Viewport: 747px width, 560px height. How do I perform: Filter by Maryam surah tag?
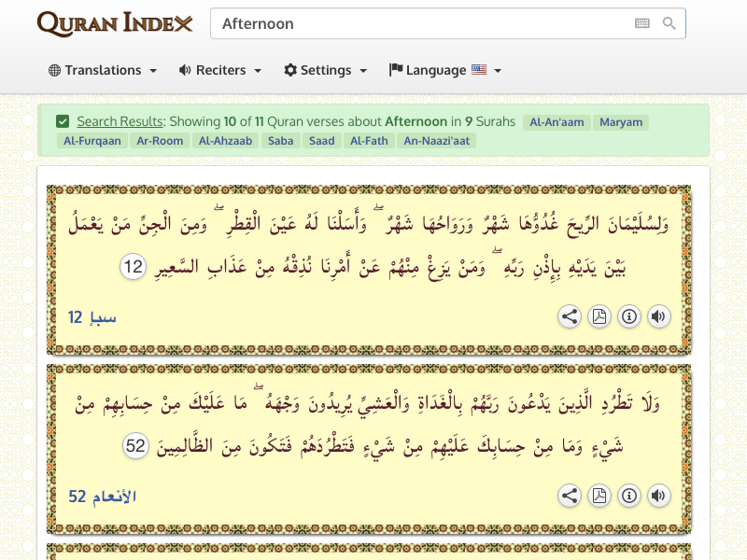pos(621,122)
